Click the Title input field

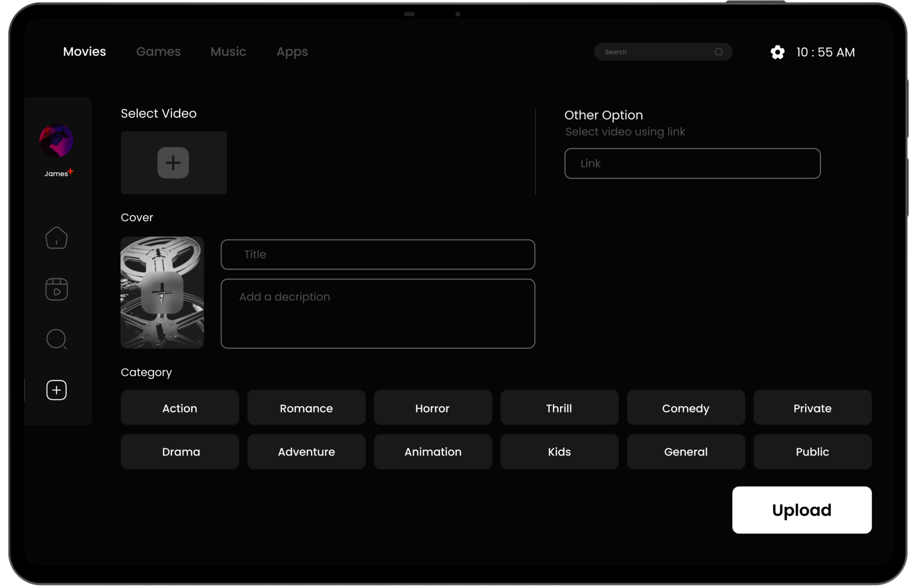pyautogui.click(x=377, y=254)
